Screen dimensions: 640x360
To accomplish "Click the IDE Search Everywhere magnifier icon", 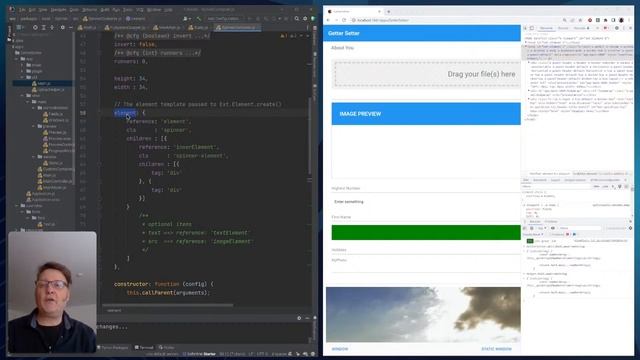I will coord(297,18).
